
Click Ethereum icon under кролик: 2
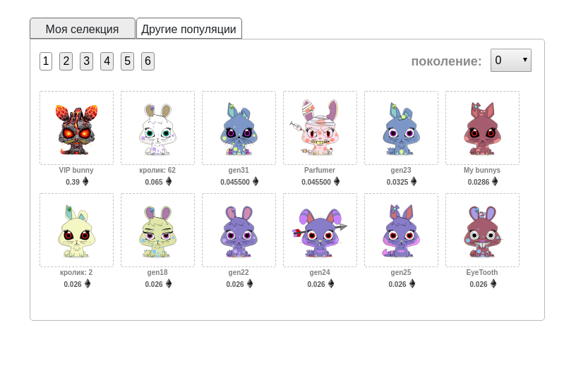coord(88,284)
